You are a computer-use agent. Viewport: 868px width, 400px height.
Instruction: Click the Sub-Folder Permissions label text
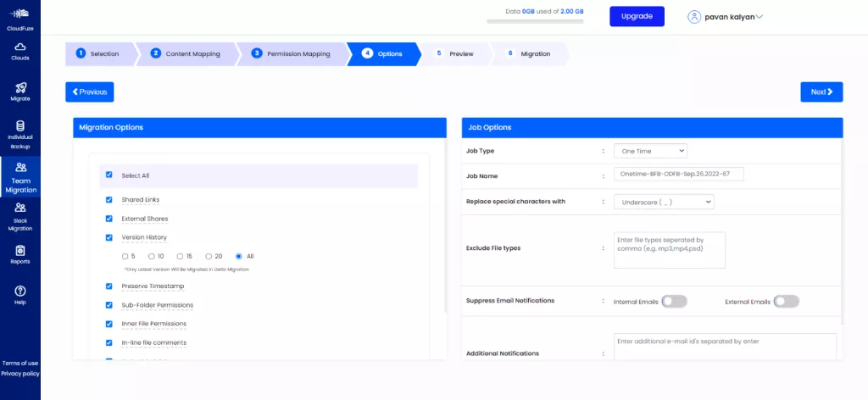[x=157, y=305]
